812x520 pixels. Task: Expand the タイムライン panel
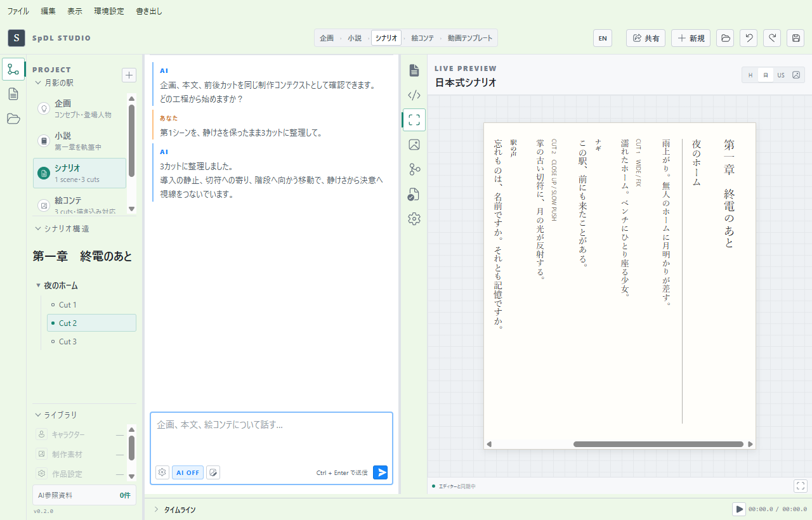coord(156,509)
